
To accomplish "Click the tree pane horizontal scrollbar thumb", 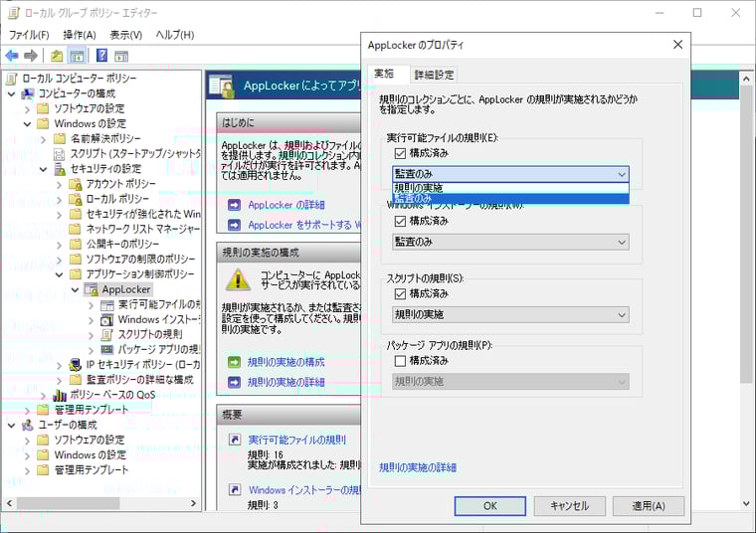I will point(69,503).
